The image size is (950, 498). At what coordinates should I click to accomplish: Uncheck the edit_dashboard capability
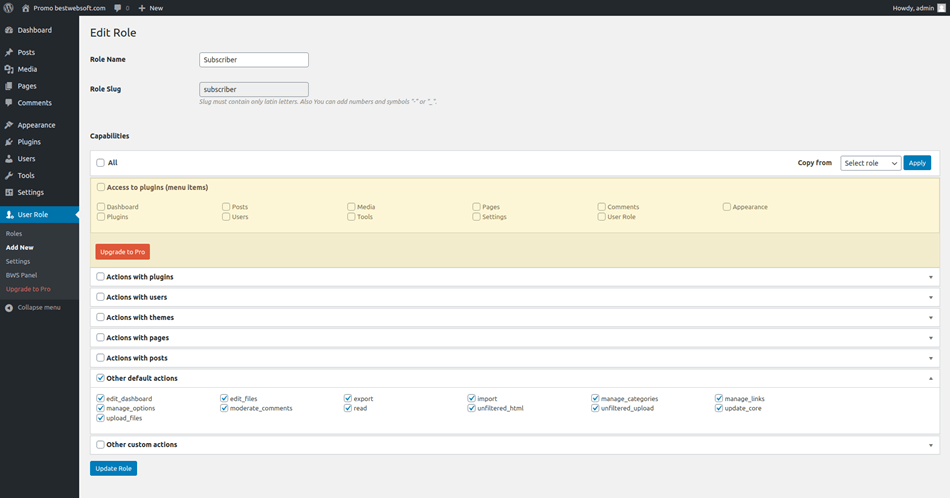[x=101, y=398]
